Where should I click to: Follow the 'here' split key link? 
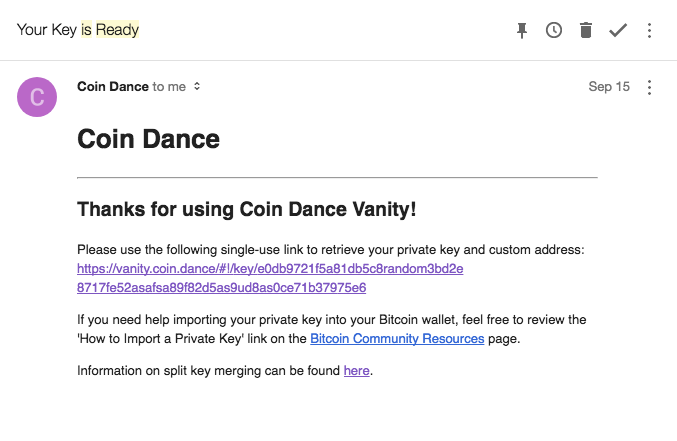click(x=357, y=371)
